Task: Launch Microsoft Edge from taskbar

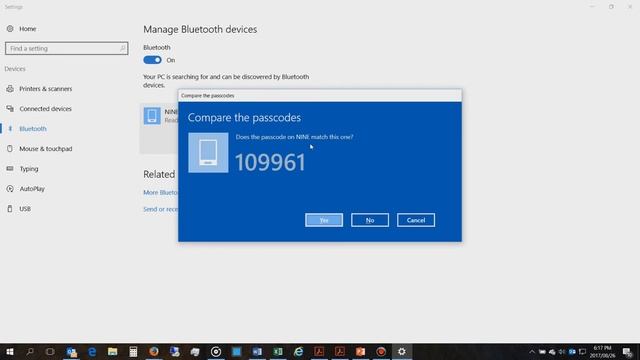Action: coord(92,351)
